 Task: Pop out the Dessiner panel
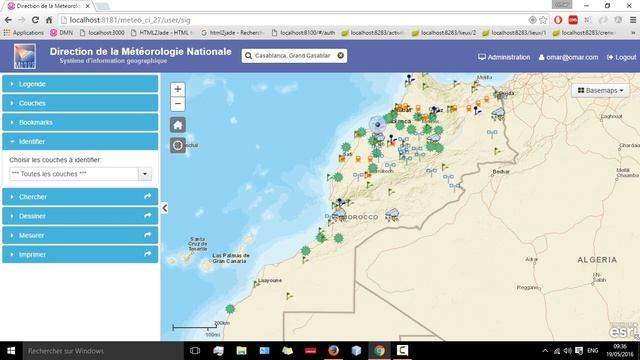148,216
